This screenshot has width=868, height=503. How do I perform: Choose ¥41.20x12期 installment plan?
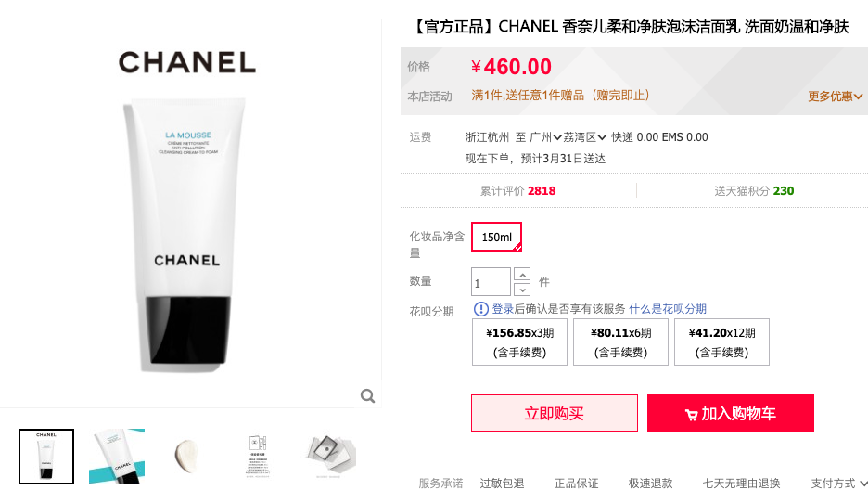coord(721,342)
